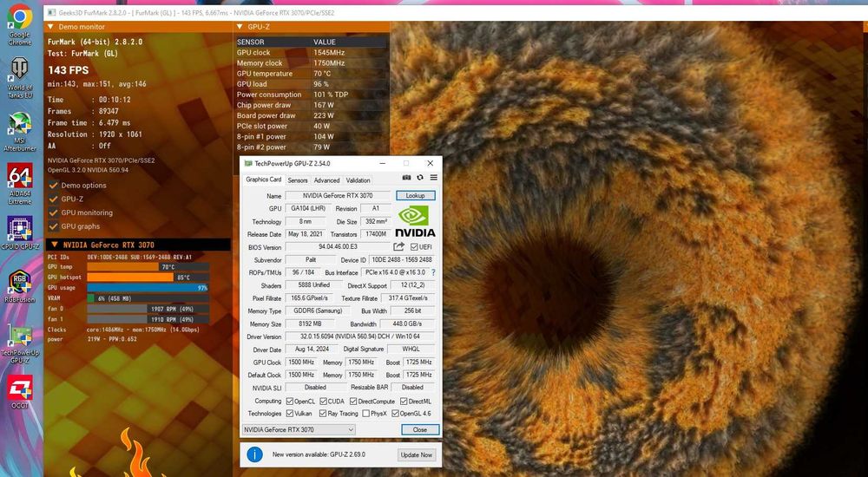Click BIOS export arrow icon
This screenshot has height=477, width=868.
(x=399, y=247)
